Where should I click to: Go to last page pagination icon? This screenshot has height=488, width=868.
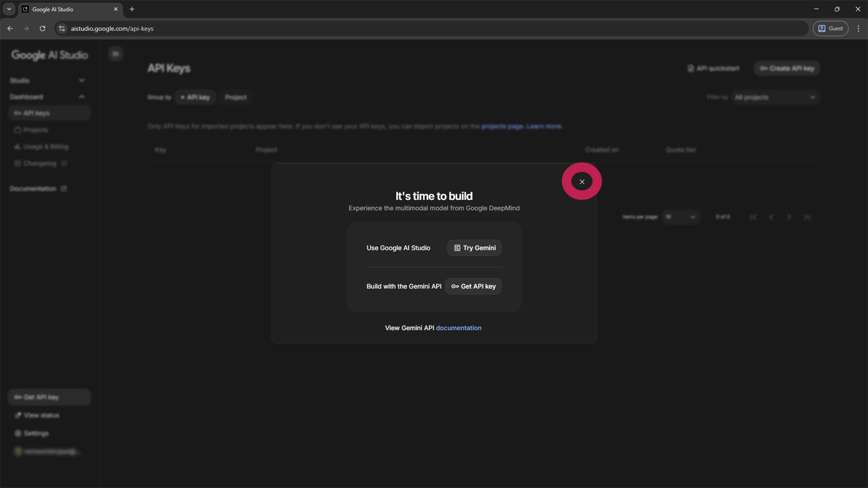tap(807, 217)
